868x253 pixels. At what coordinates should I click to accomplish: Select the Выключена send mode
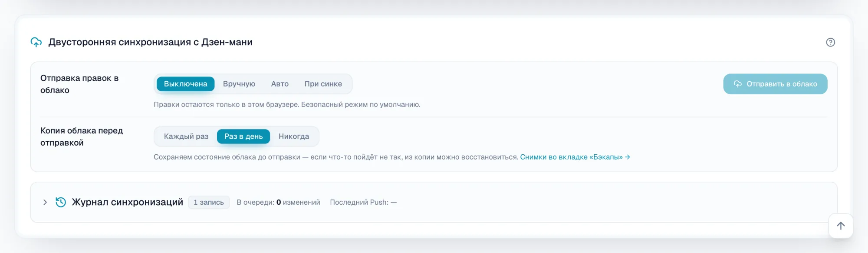coord(185,84)
